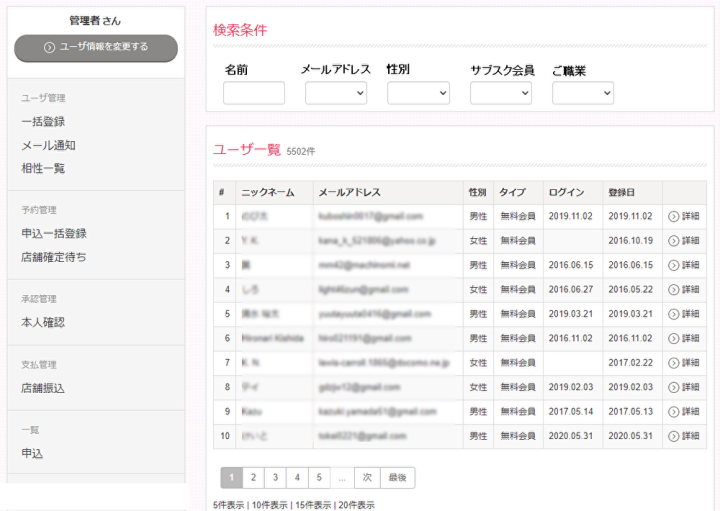Expand the メールアドレス dropdown filter

tap(336, 93)
